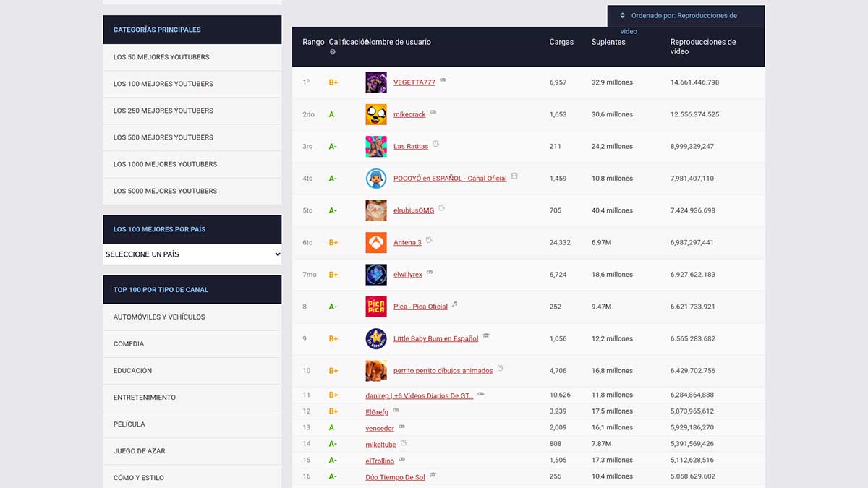Screen dimensions: 868x488
Task: Open perrito perrito dibujos animados link
Action: (443, 371)
